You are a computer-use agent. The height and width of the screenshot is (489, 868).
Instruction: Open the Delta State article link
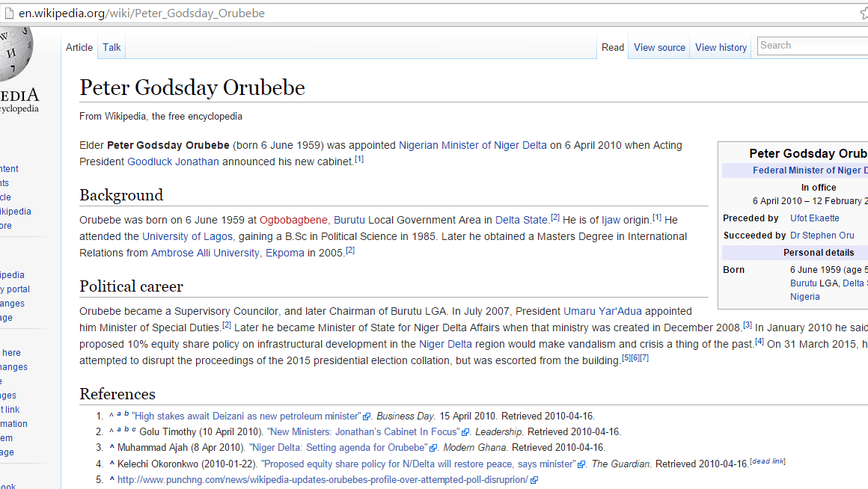tap(521, 220)
